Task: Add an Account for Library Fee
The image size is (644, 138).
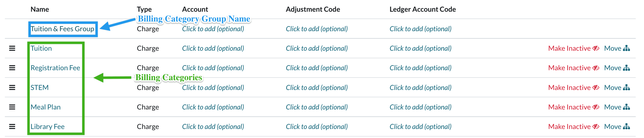Action: click(x=213, y=127)
